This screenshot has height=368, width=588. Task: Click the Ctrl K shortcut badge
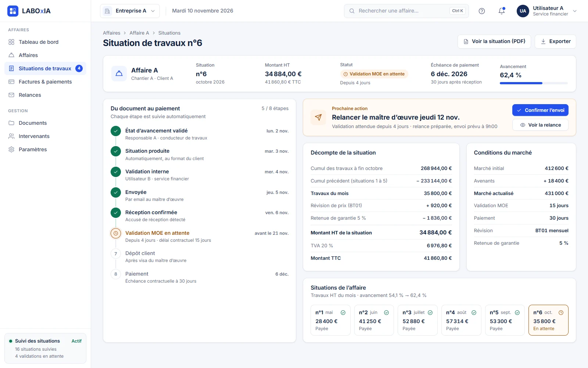coord(458,11)
